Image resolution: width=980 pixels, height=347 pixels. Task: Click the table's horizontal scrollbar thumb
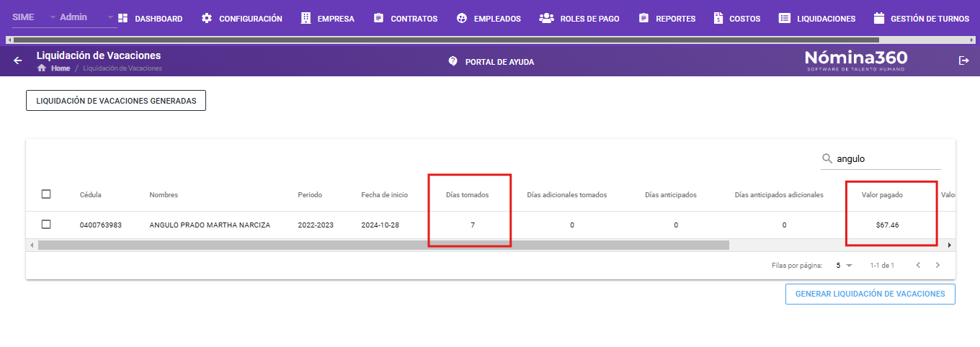pyautogui.click(x=384, y=245)
